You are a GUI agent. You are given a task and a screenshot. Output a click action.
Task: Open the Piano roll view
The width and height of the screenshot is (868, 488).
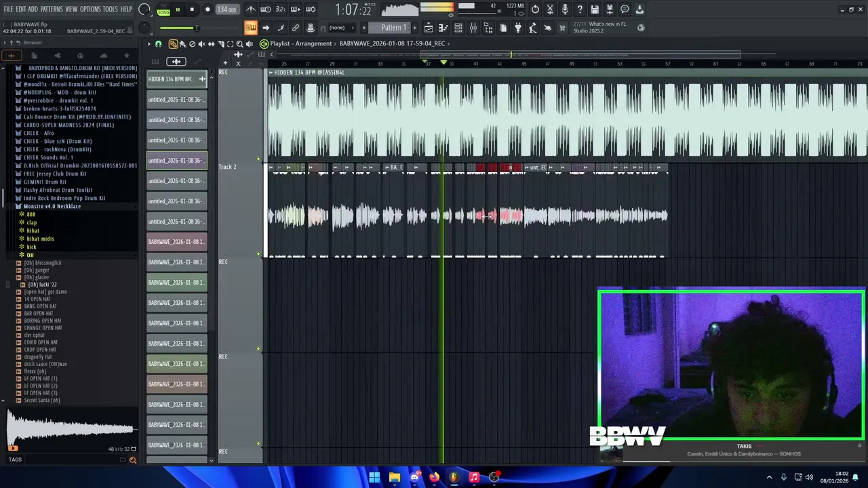pos(443,28)
